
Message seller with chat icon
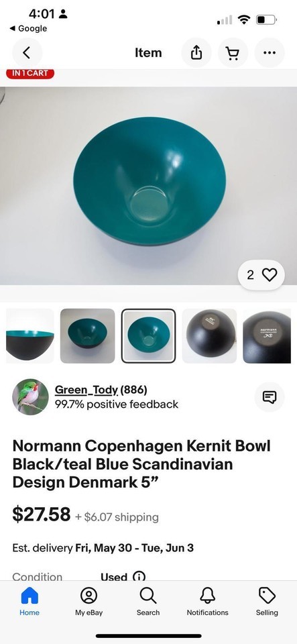270,396
